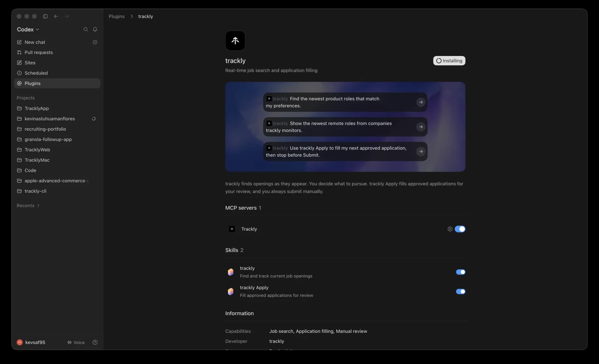Open the help question mark icon
This screenshot has height=364, width=599.
[95, 342]
